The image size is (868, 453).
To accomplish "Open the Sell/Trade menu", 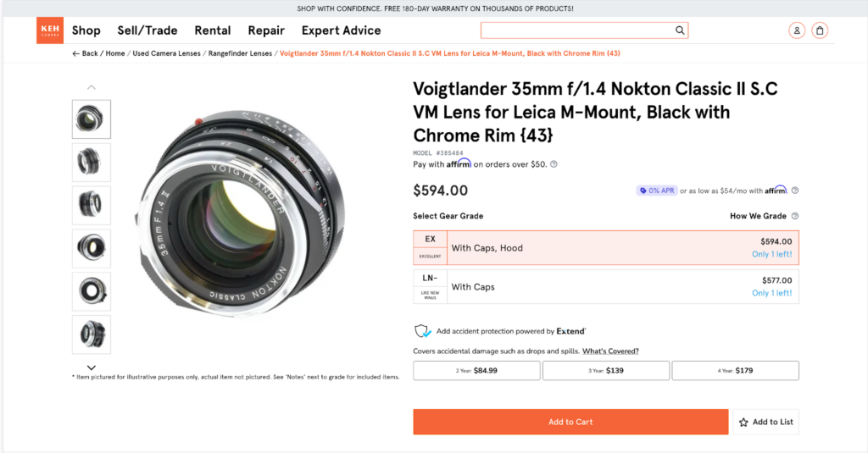I will tap(147, 30).
